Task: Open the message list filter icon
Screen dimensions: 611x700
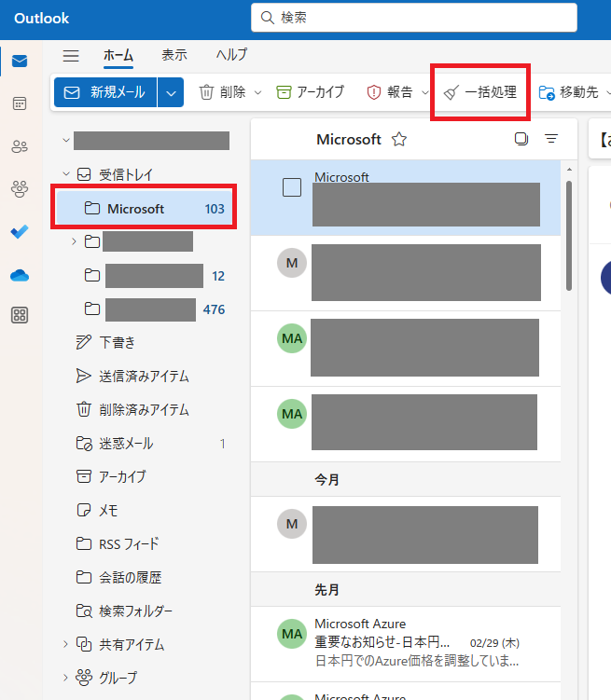Action: pos(551,139)
